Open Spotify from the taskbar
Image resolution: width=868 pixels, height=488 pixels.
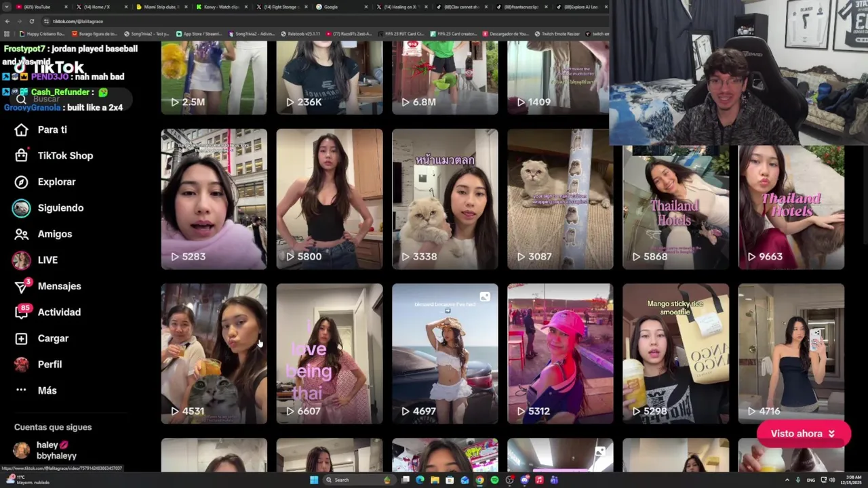[x=494, y=480]
